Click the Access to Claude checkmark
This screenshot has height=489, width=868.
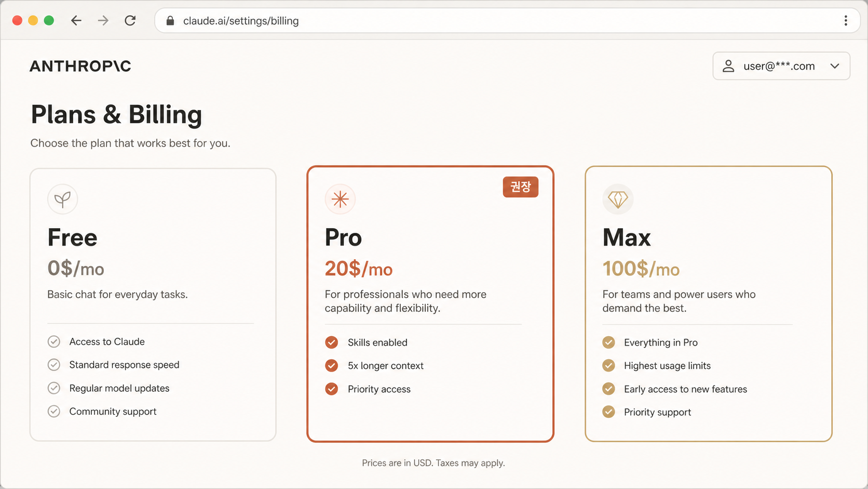pyautogui.click(x=54, y=341)
